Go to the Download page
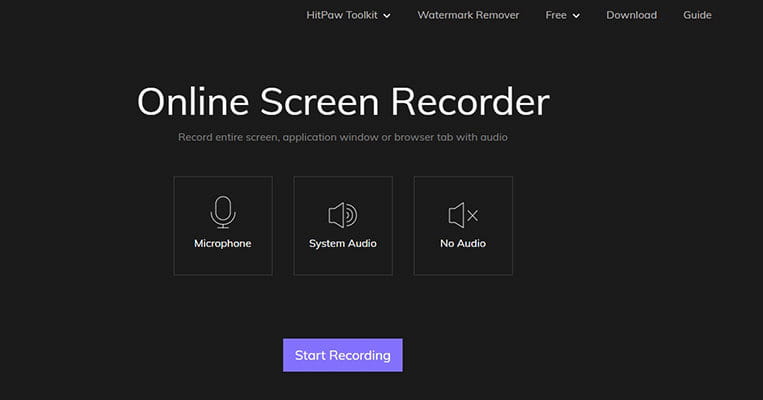The image size is (763, 400). coord(632,15)
